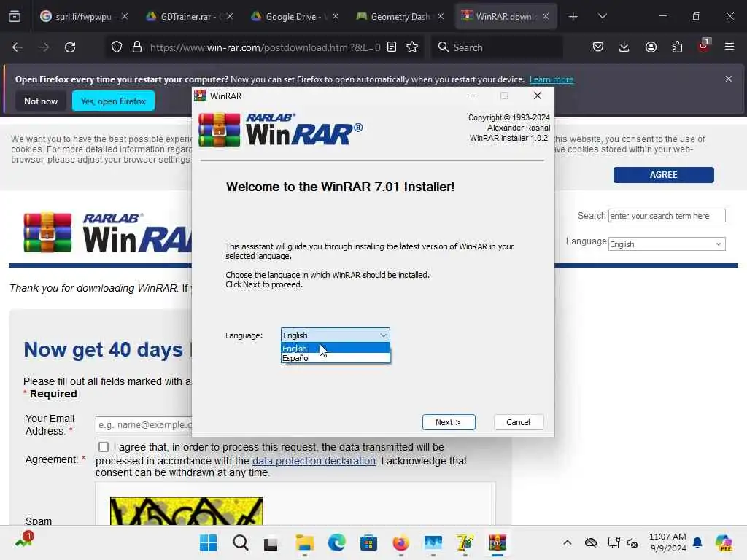Viewport: 747px width, 560px height.
Task: Open a new browser tab
Action: tap(573, 17)
